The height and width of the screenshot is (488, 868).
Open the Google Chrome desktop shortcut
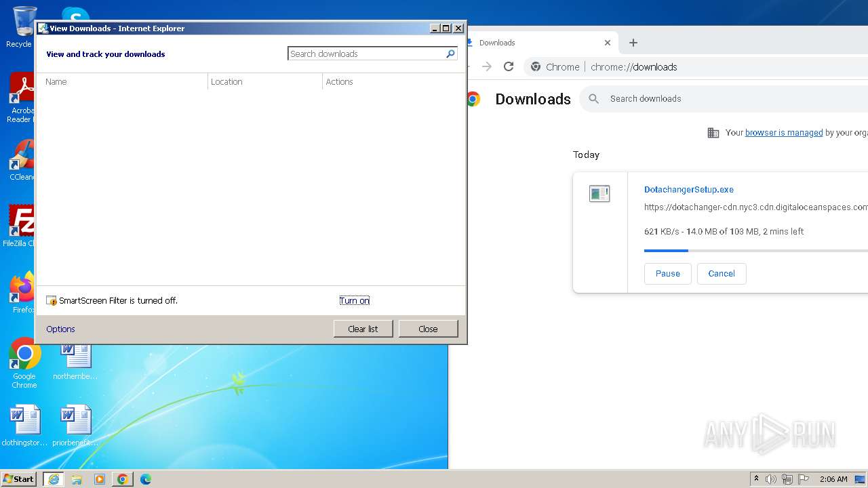click(x=24, y=363)
